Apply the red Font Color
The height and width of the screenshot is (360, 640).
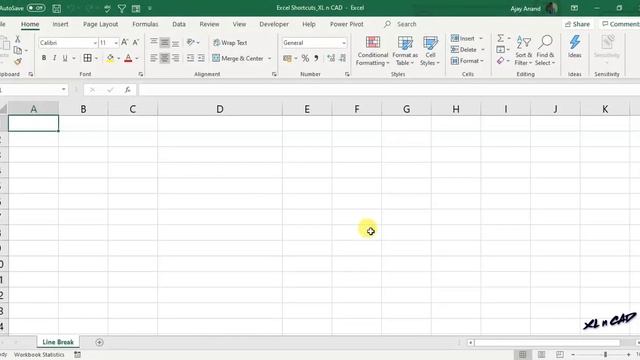tap(128, 58)
